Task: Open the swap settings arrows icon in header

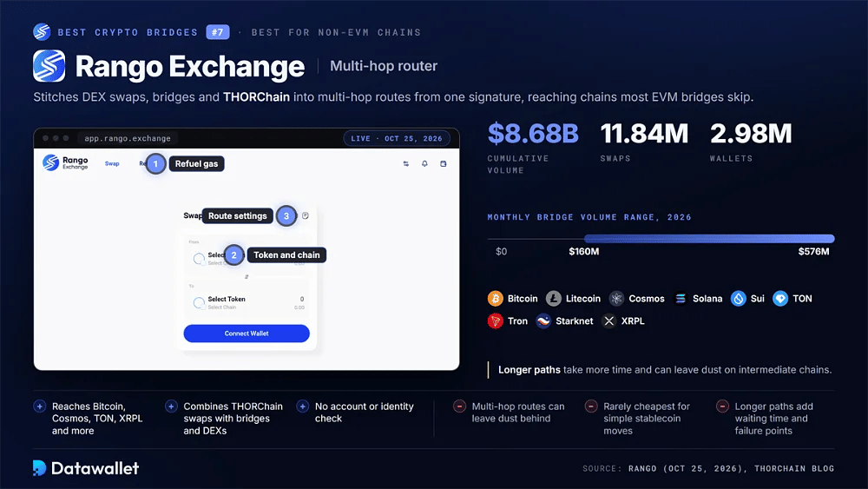Action: 405,164
